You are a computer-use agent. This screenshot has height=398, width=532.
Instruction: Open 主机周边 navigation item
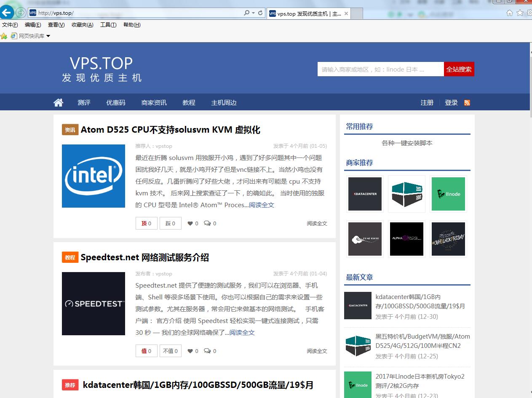tap(224, 102)
